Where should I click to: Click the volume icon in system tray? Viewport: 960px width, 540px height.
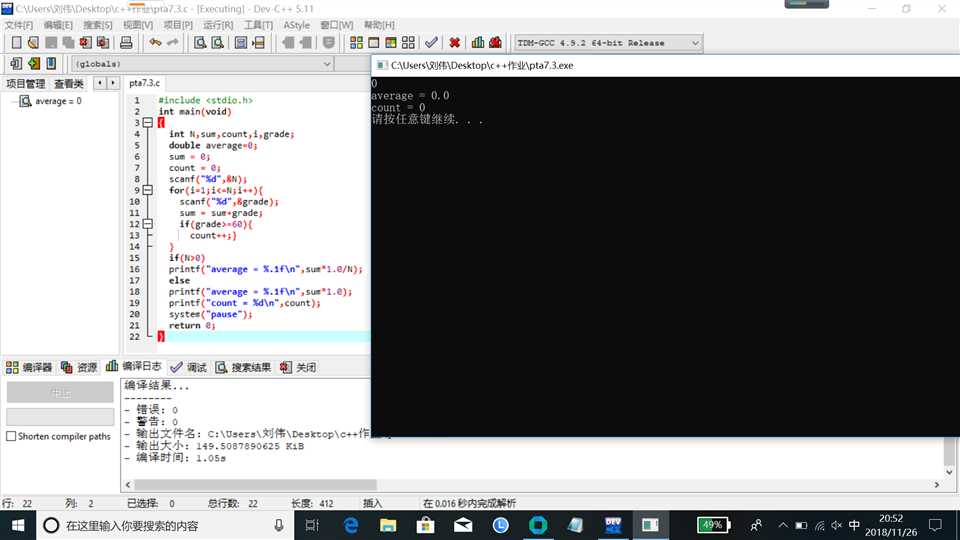click(x=837, y=525)
